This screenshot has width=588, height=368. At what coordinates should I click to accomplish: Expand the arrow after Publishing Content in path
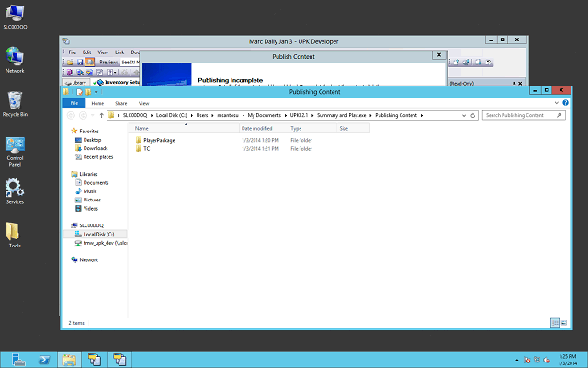(x=422, y=115)
